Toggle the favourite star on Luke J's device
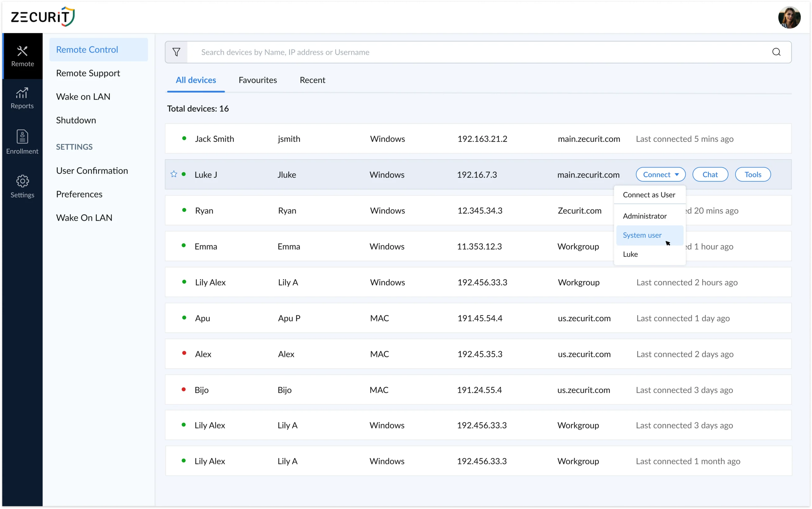This screenshot has height=509, width=812. (174, 174)
